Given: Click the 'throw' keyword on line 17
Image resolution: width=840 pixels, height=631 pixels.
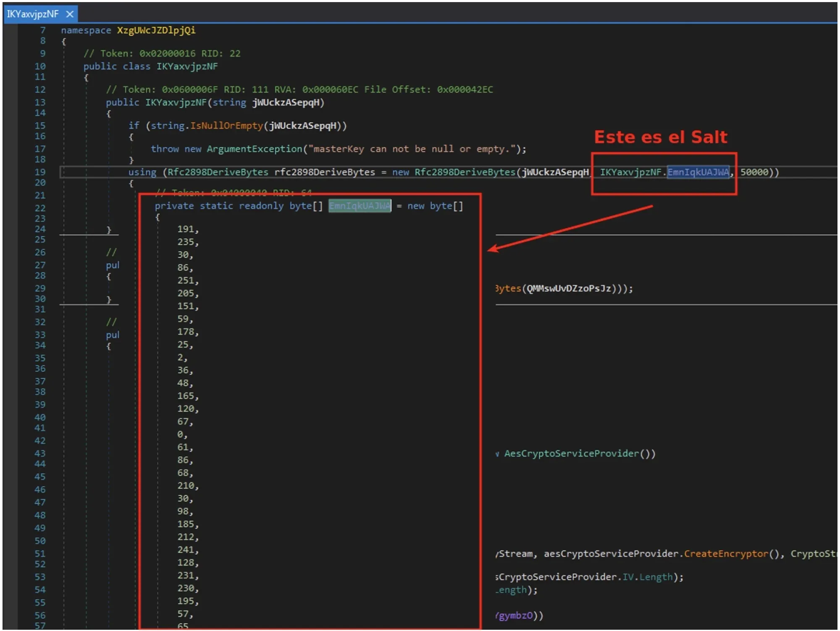Looking at the screenshot, I should point(165,149).
